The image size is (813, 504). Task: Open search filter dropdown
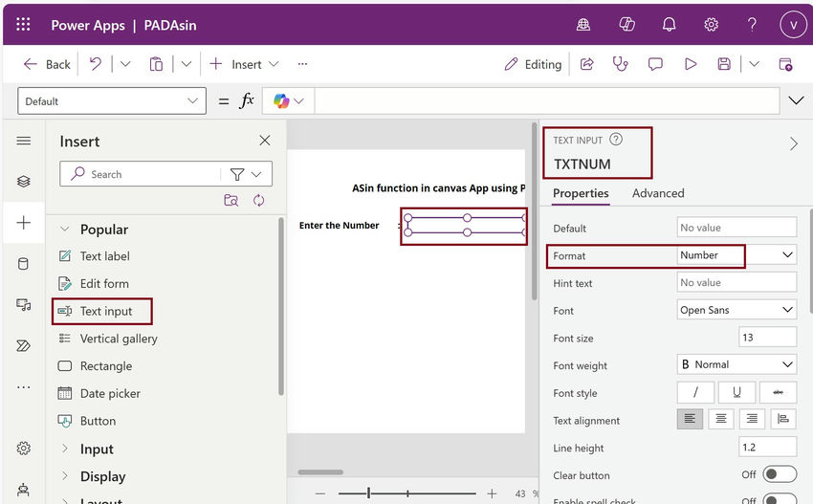(246, 174)
